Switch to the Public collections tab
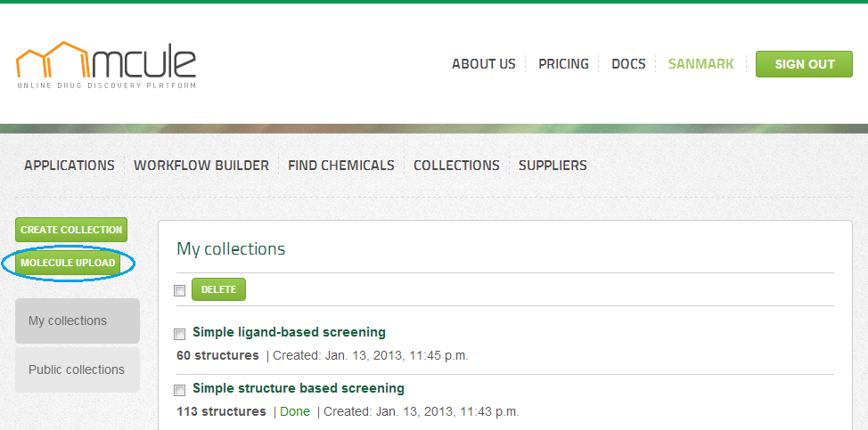The width and height of the screenshot is (868, 430). pos(78,369)
